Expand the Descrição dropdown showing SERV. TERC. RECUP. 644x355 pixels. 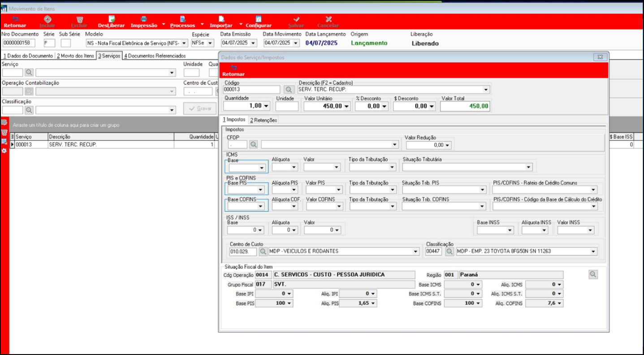[486, 90]
